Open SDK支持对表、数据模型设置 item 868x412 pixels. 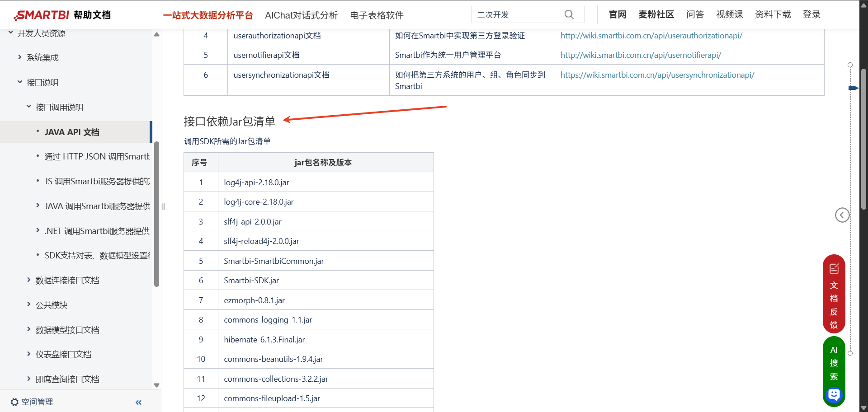(97, 255)
